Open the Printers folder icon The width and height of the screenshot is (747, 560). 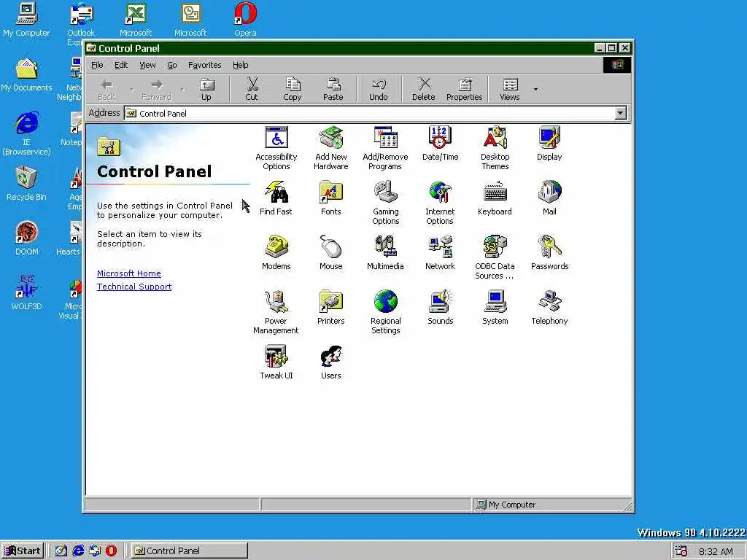(331, 308)
